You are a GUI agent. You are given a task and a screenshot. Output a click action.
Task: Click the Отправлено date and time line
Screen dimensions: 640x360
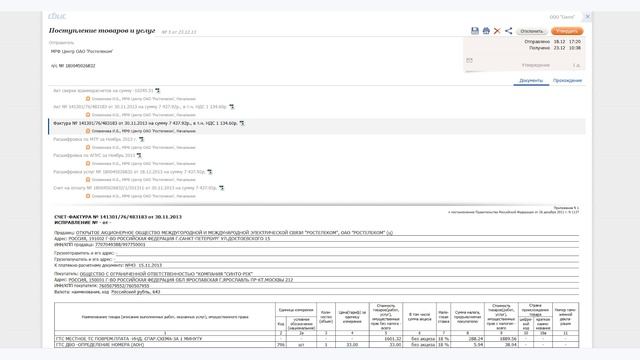552,42
